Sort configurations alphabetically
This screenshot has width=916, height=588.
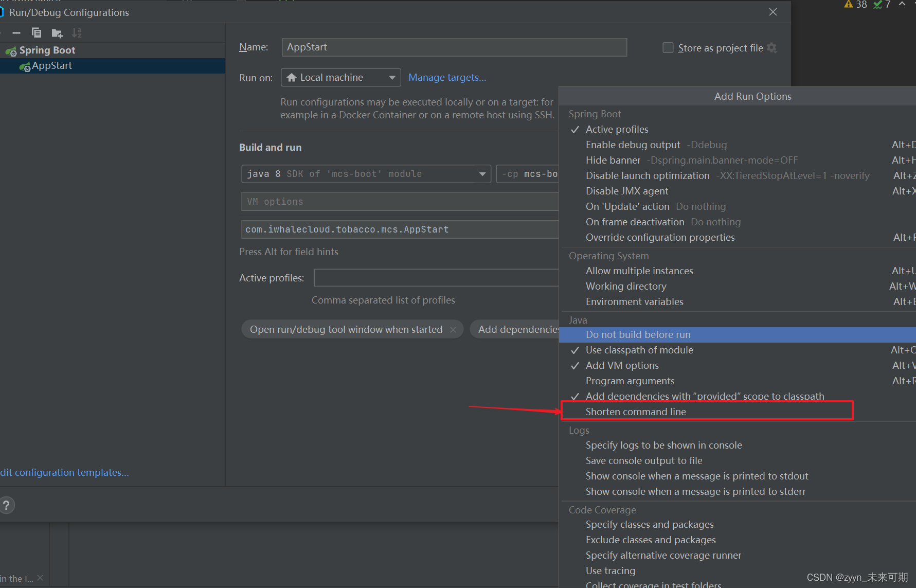tap(77, 33)
